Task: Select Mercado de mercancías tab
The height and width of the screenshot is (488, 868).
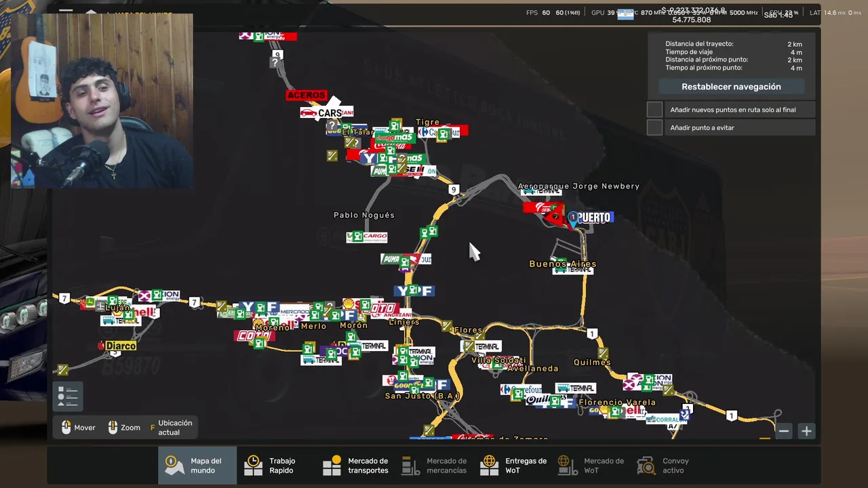Action: coord(434,466)
